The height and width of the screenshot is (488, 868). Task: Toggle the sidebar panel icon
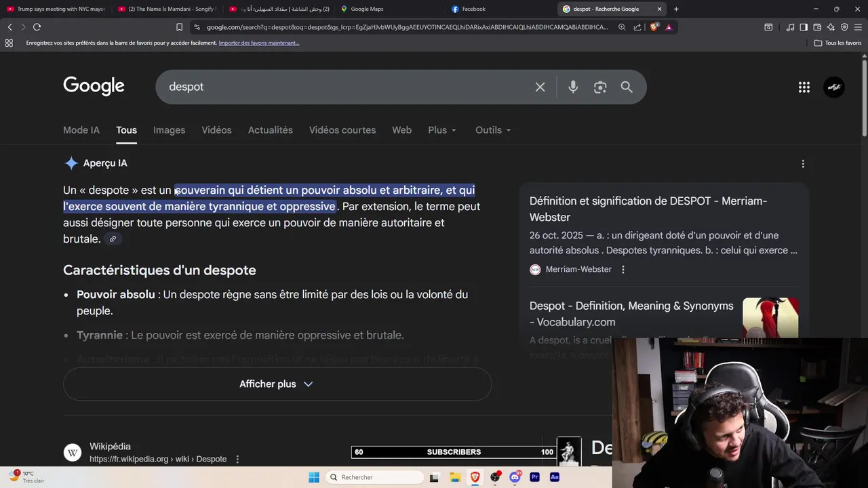(x=804, y=27)
